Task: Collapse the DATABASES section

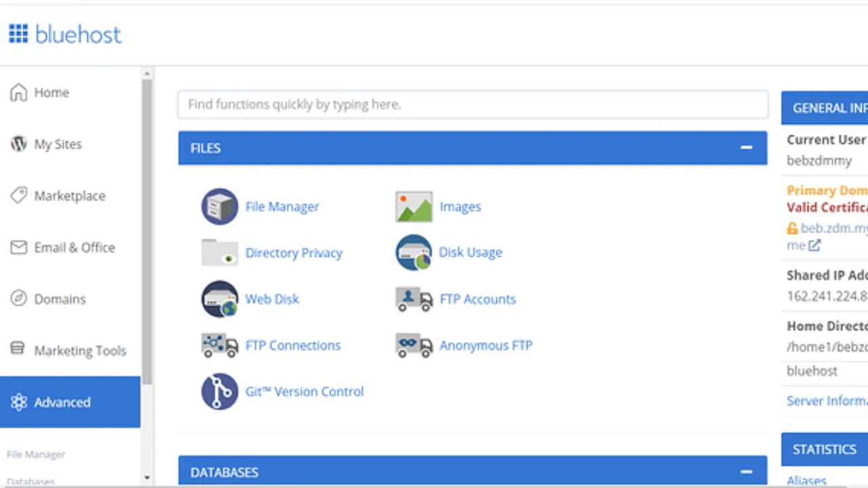Action: point(746,472)
